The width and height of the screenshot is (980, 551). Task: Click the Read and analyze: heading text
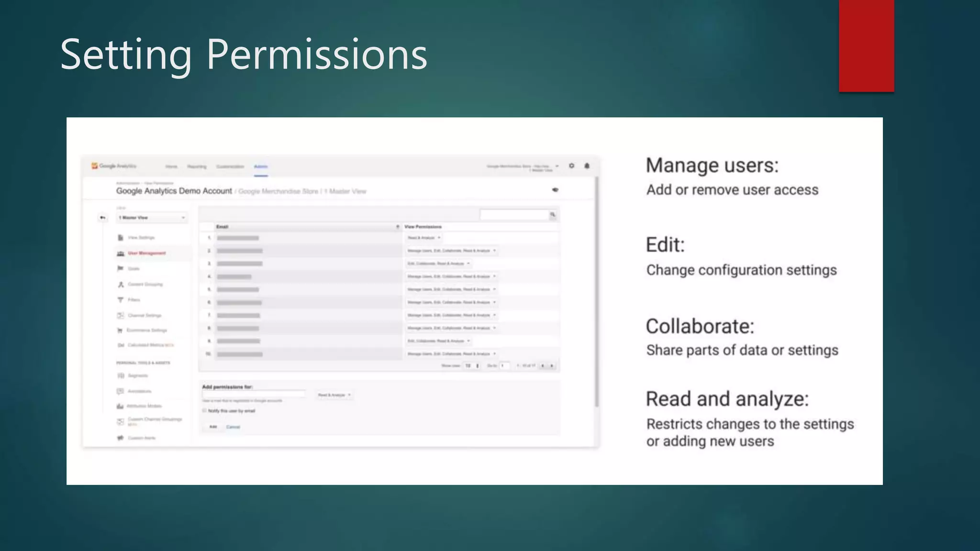(x=727, y=399)
